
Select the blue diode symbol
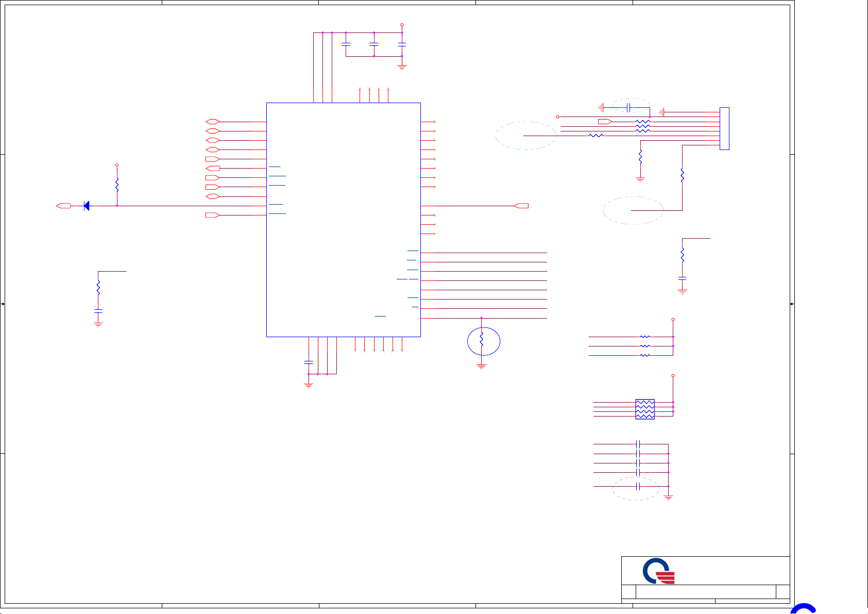pos(87,206)
